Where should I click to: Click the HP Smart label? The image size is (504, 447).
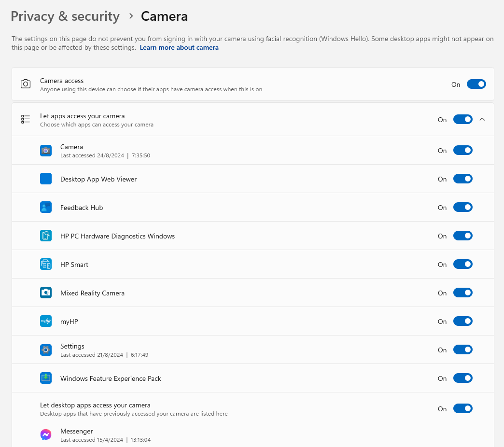click(x=74, y=265)
